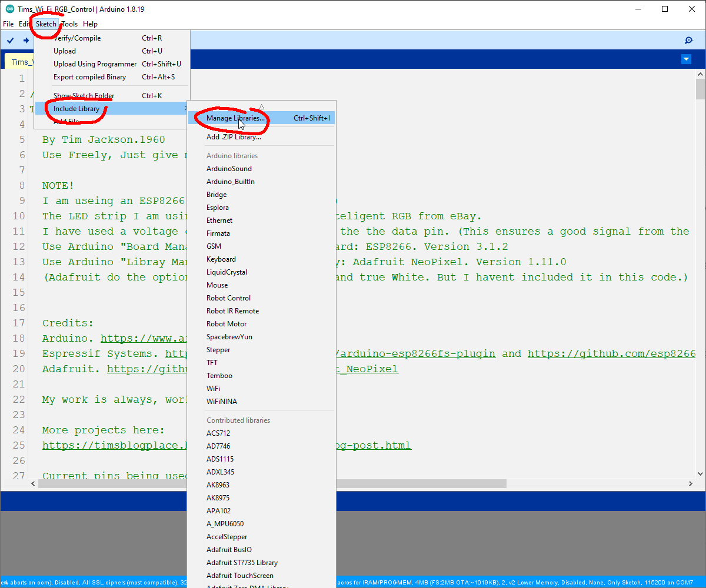Screen dimensions: 706x588
Task: Click the vertical scrollbar up arrow
Action: tap(700, 73)
